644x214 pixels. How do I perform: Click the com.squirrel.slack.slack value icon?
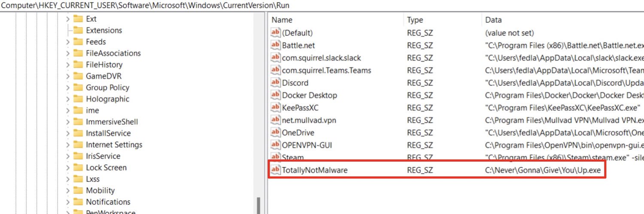coord(276,57)
